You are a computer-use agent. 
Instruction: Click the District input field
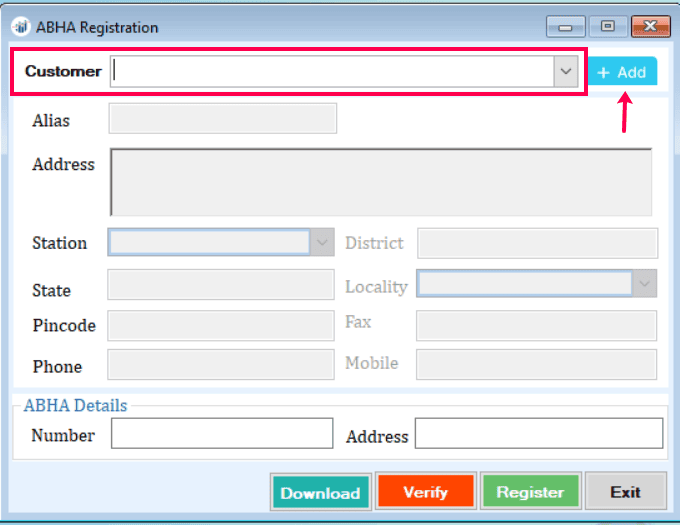[537, 243]
